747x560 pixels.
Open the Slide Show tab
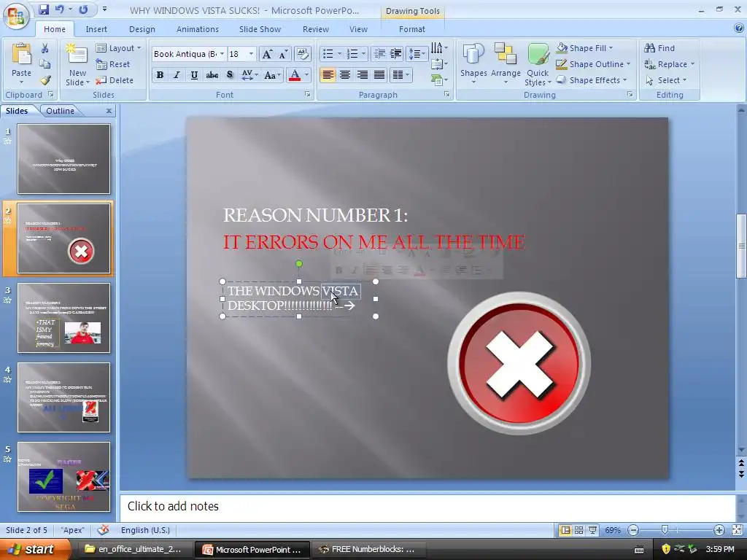(x=260, y=29)
